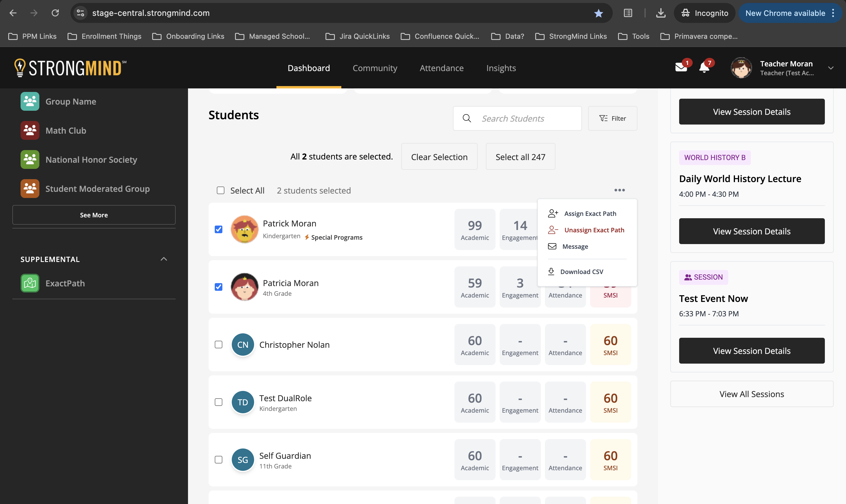Bookmark page with the star icon
This screenshot has width=846, height=504.
point(599,13)
